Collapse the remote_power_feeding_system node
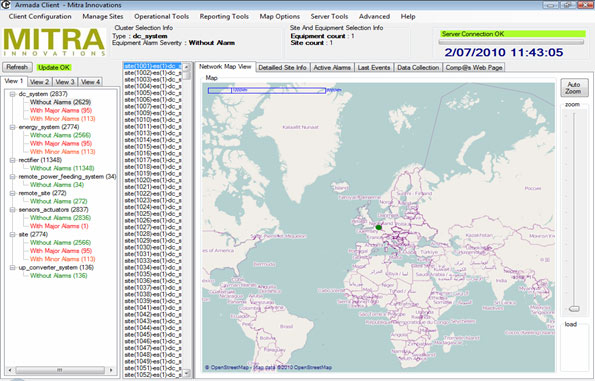This screenshot has width=595, height=381. (x=13, y=176)
